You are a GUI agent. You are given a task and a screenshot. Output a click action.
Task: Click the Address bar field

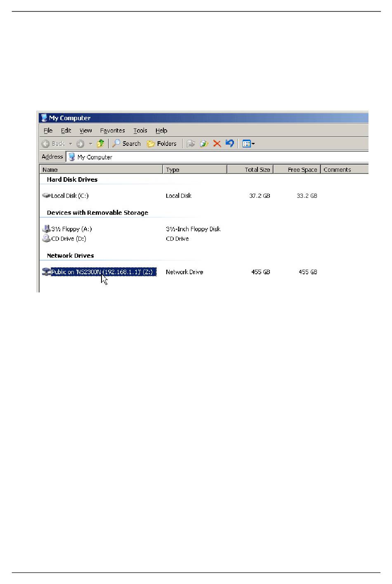point(219,157)
